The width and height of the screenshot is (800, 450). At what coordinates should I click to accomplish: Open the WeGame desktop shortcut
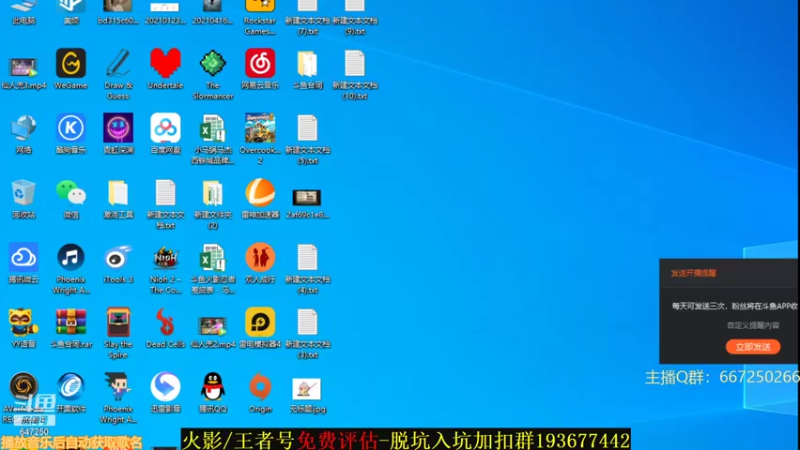click(71, 63)
